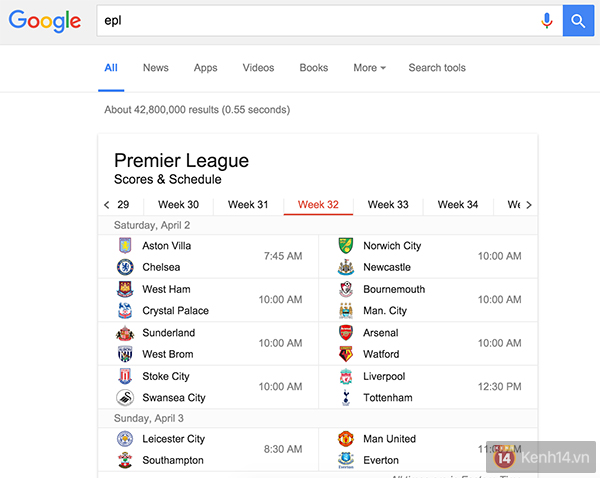
Task: Click the Arsenal club crest
Action: tap(346, 333)
